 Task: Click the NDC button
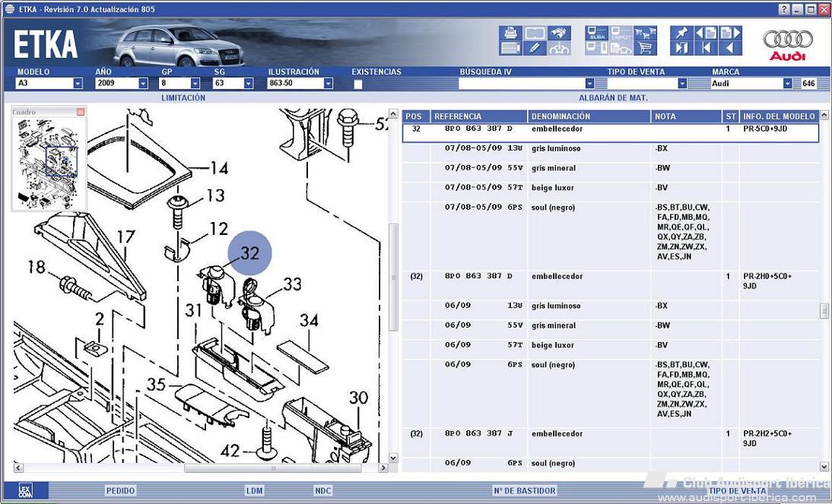tap(323, 491)
